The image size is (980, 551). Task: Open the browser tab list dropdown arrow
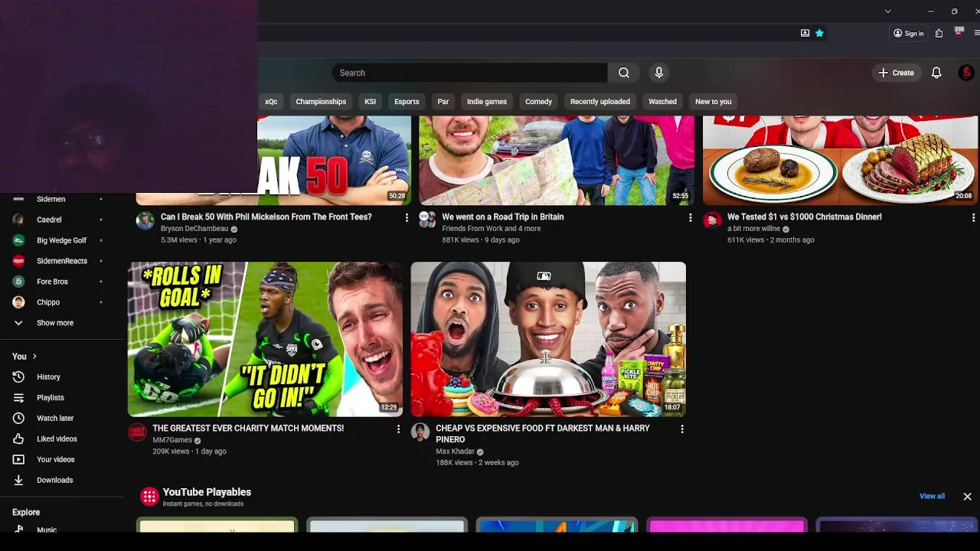click(887, 11)
